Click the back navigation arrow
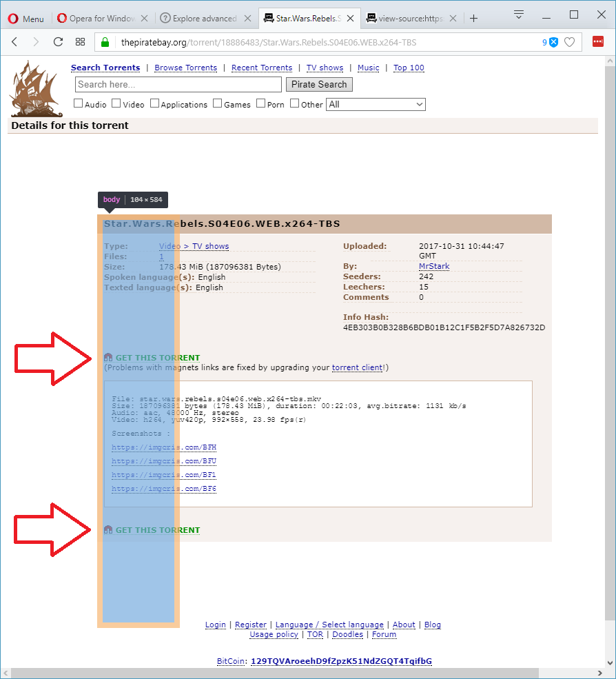 point(14,42)
